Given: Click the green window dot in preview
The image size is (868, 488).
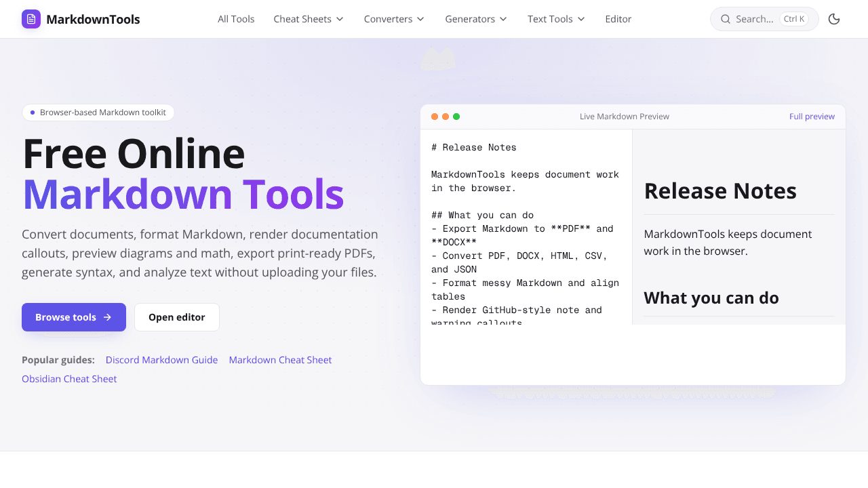Looking at the screenshot, I should click(x=456, y=117).
